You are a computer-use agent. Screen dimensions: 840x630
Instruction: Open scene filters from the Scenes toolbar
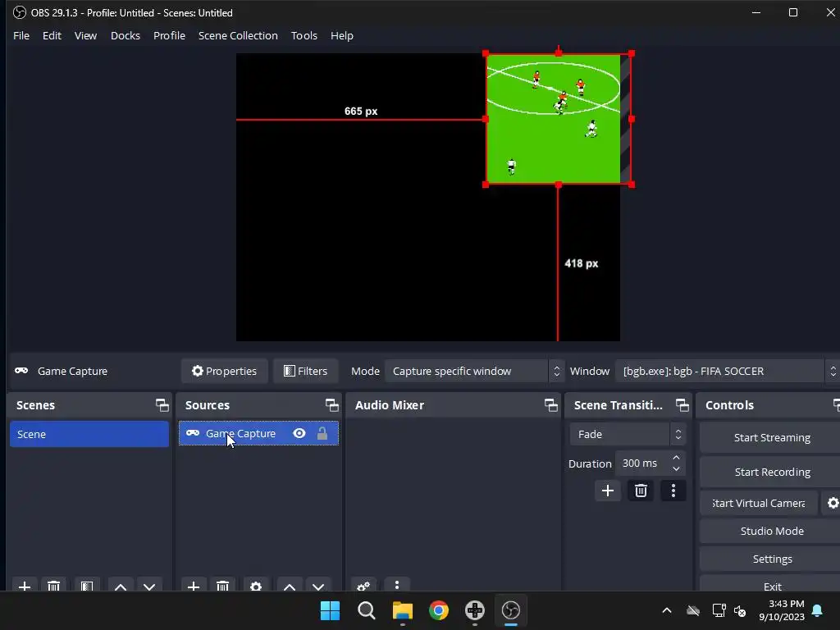(87, 586)
